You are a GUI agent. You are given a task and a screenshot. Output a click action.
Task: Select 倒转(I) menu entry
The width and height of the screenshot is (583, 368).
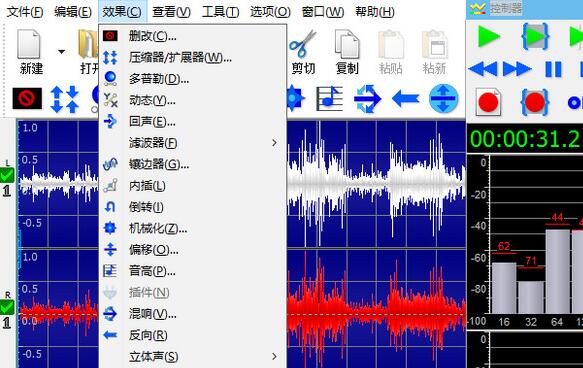pos(193,207)
